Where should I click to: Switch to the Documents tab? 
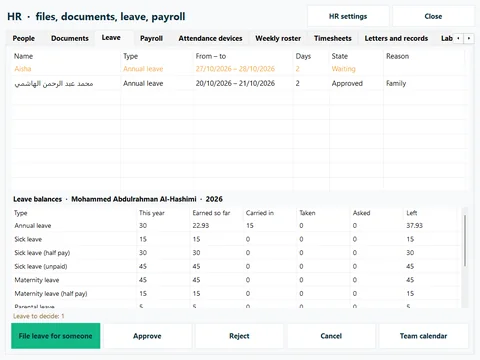point(70,38)
